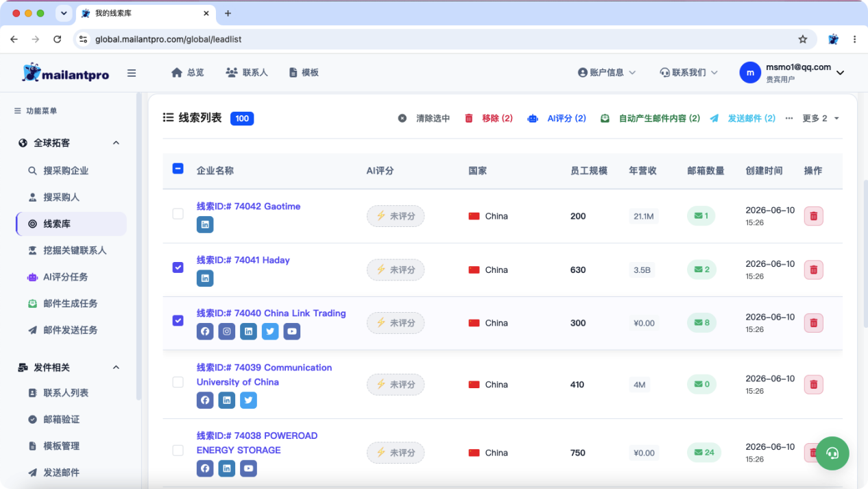Open the 联系我们 dropdown
The width and height of the screenshot is (868, 489).
(x=688, y=73)
